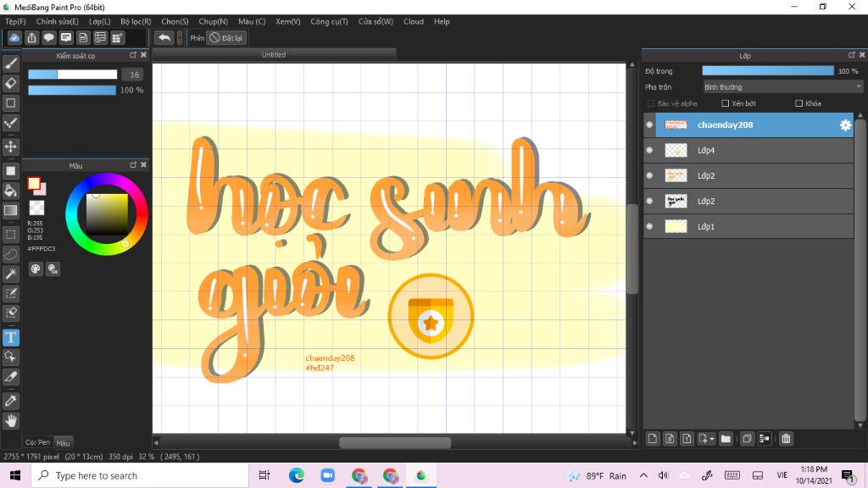The image size is (868, 488).
Task: Select the Eraser tool in left toolbar
Action: point(11,83)
